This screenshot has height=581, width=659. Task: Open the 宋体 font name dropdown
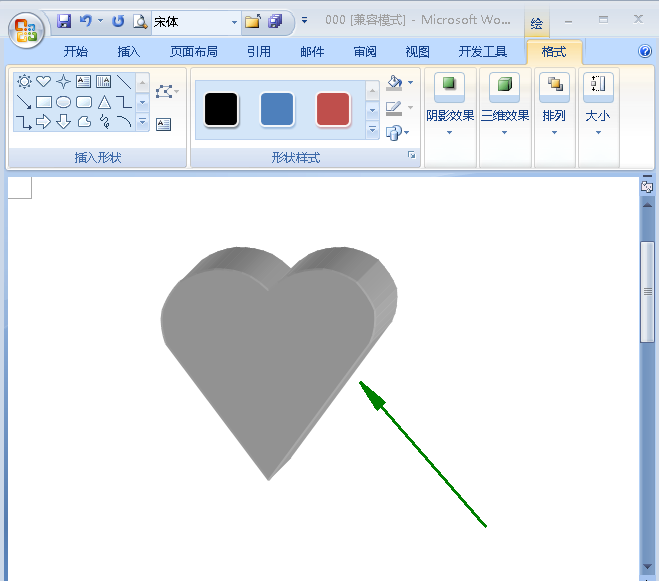(235, 21)
